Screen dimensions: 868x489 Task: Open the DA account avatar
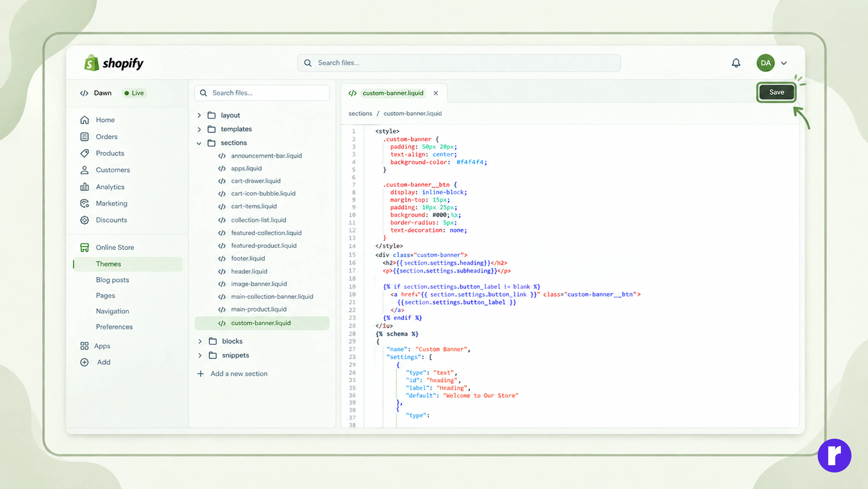click(766, 63)
